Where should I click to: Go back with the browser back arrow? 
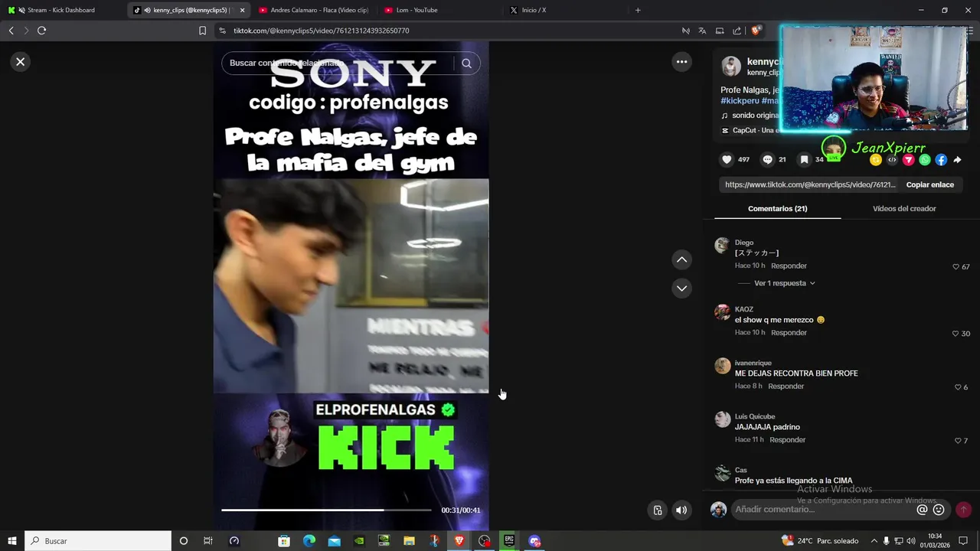11,31
